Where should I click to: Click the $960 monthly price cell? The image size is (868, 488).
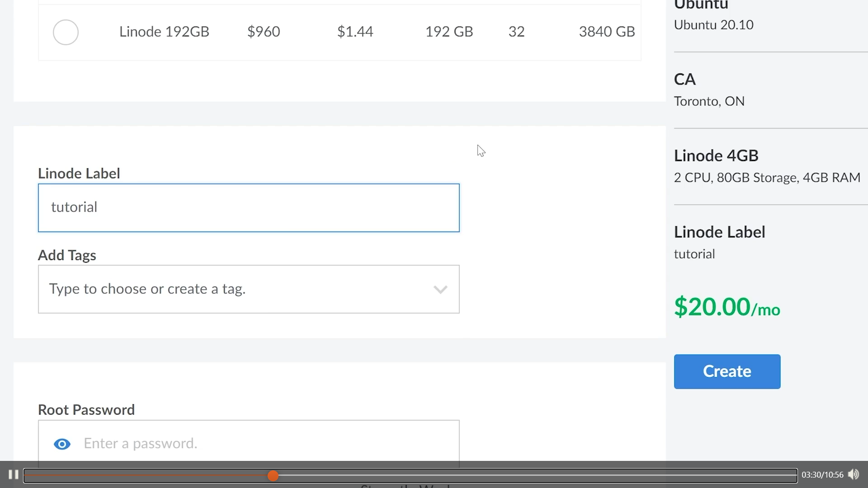point(264,32)
